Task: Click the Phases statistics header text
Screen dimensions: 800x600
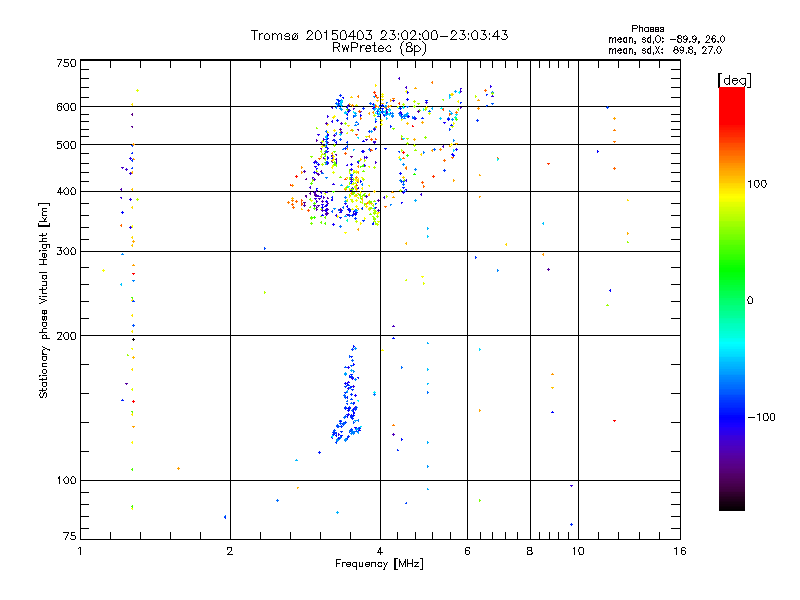Action: [x=647, y=29]
